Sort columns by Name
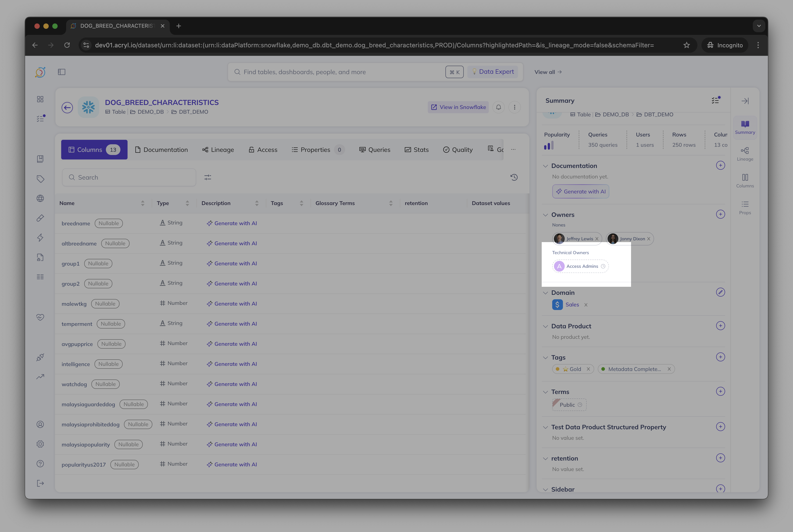 [x=143, y=203]
